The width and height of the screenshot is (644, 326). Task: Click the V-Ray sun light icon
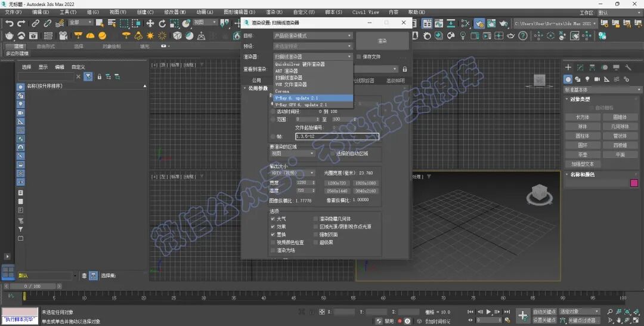pos(150,36)
